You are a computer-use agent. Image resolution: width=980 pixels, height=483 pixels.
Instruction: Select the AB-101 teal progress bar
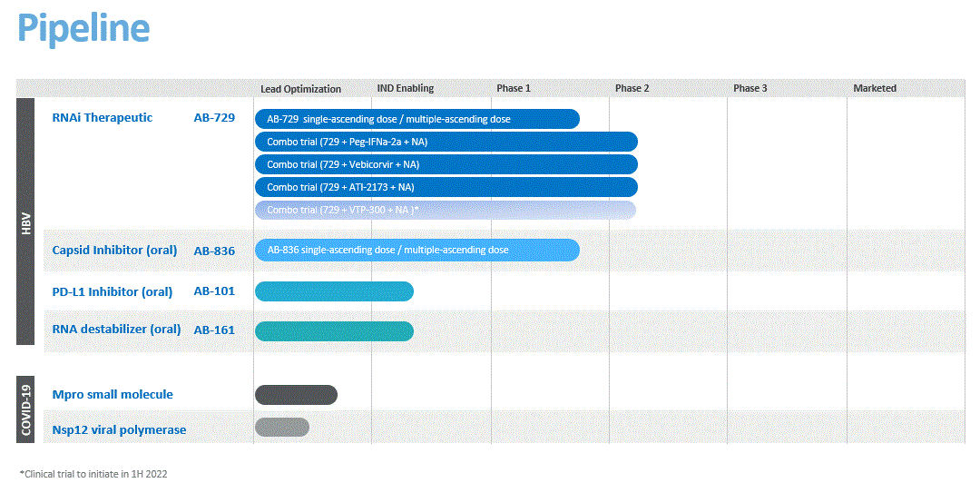tap(334, 291)
